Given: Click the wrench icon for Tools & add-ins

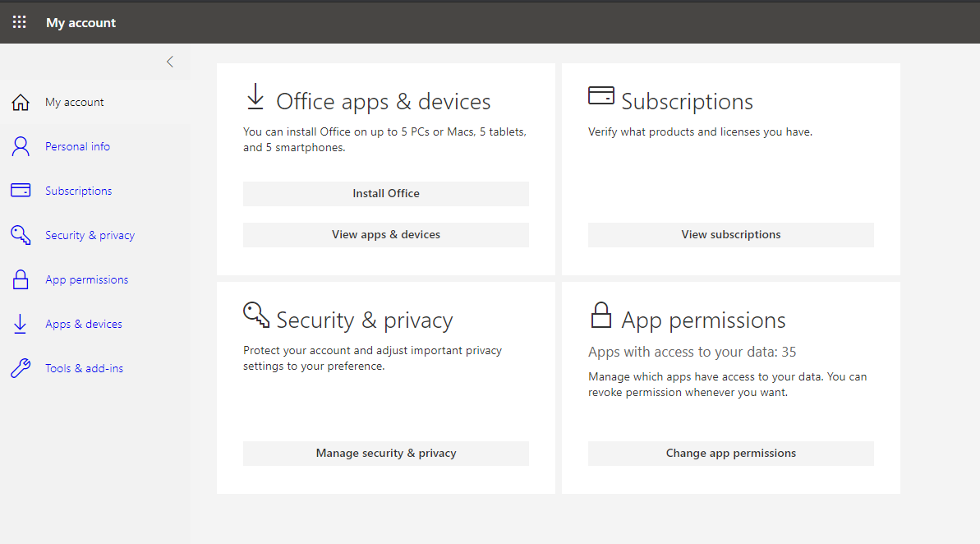Looking at the screenshot, I should pyautogui.click(x=21, y=368).
